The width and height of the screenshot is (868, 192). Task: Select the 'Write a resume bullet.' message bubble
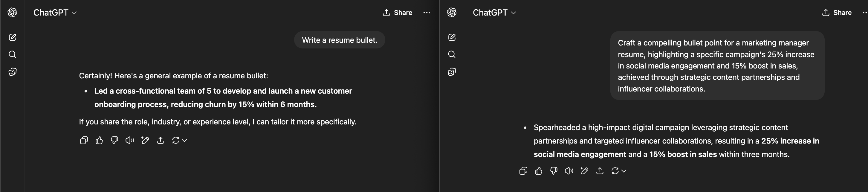tap(340, 40)
